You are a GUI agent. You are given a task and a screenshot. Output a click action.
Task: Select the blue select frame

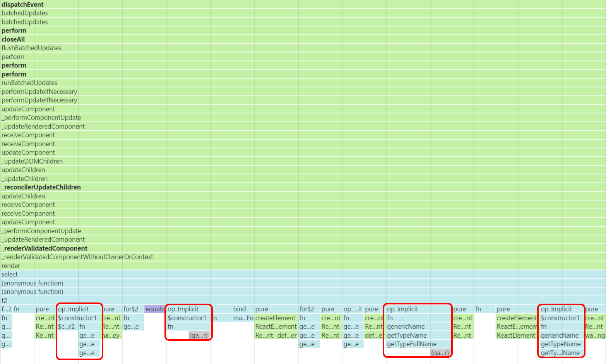(10, 274)
